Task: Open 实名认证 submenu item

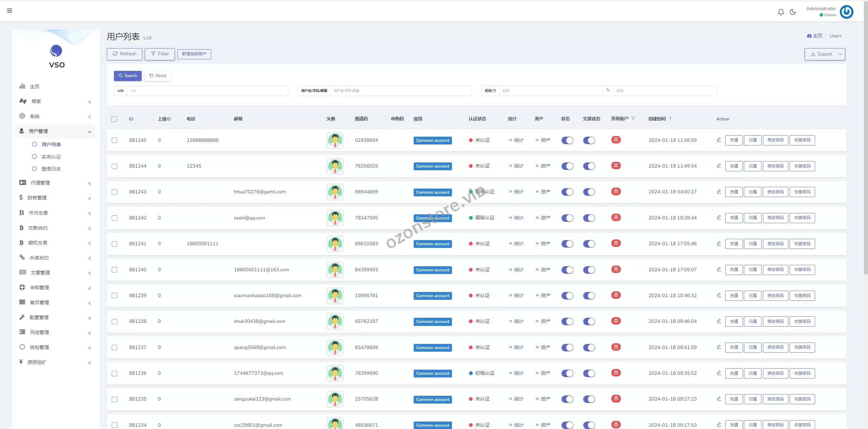Action: point(51,157)
